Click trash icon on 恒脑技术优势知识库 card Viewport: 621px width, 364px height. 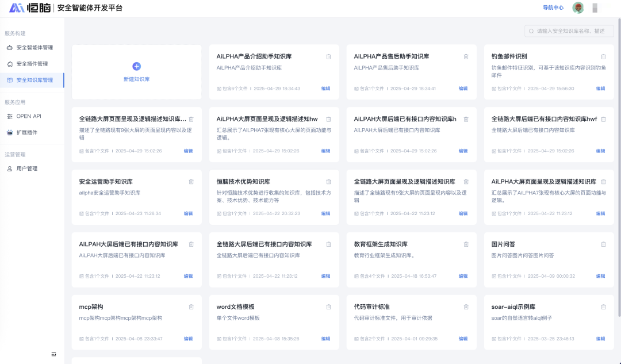coord(328,182)
